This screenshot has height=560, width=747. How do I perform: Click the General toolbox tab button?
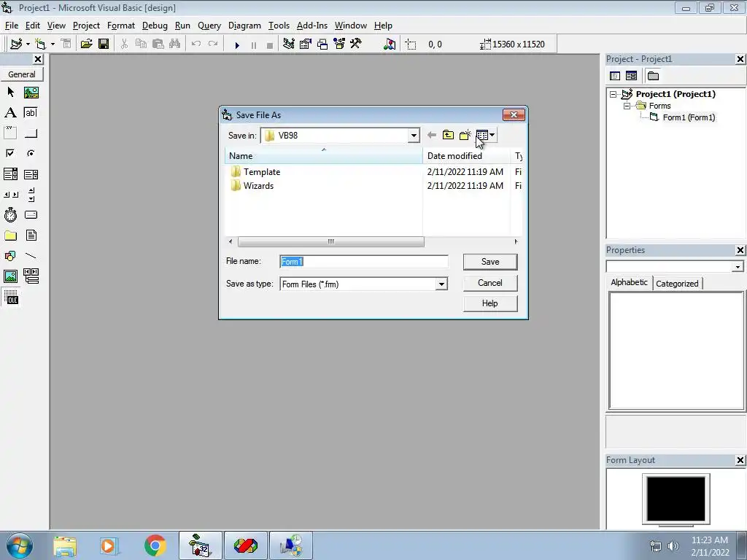click(x=22, y=74)
